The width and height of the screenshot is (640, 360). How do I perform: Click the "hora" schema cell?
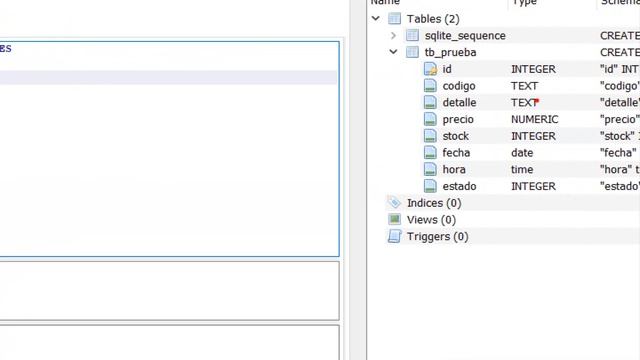[x=620, y=169]
